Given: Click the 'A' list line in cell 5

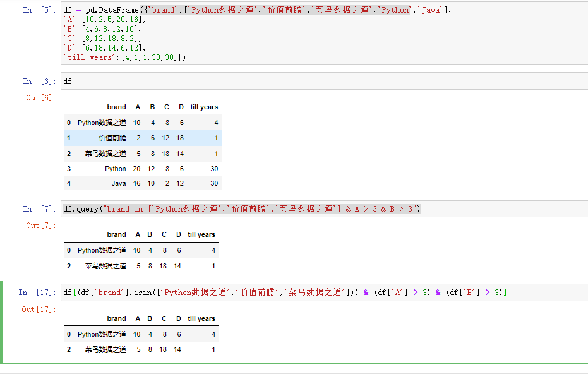Looking at the screenshot, I should tap(104, 20).
